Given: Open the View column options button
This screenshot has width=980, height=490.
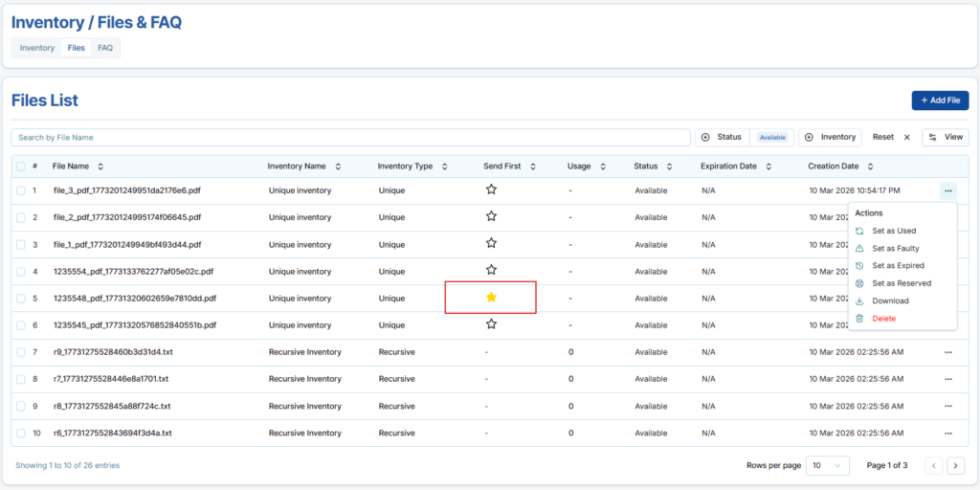Looking at the screenshot, I should click(x=945, y=137).
